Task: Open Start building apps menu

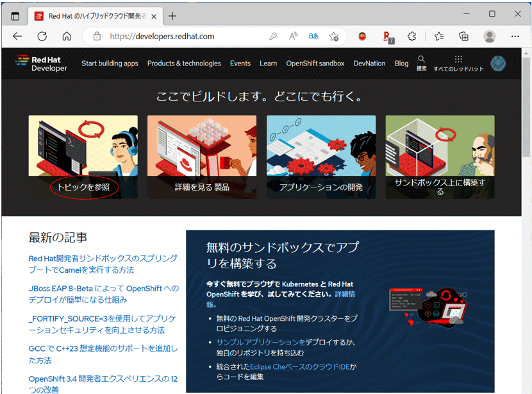Action: [110, 64]
